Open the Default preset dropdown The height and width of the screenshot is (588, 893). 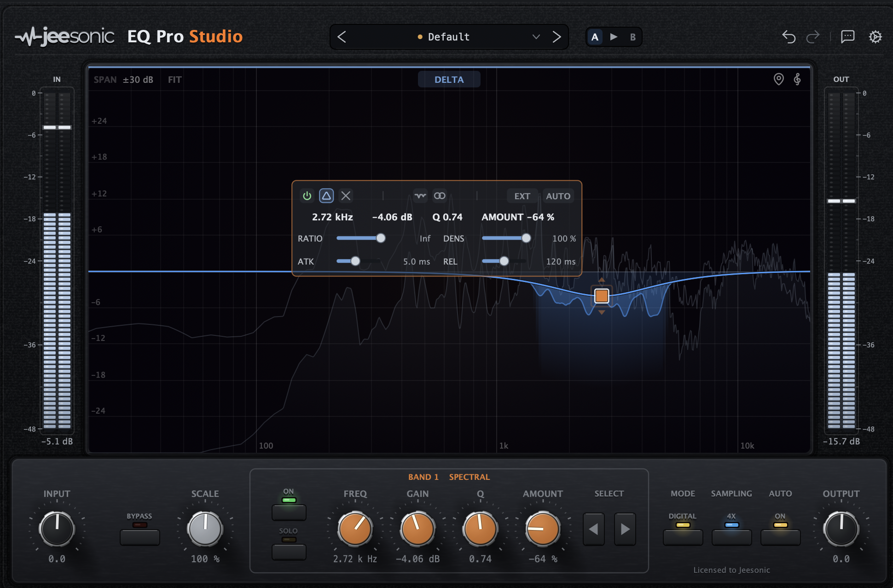click(x=449, y=37)
